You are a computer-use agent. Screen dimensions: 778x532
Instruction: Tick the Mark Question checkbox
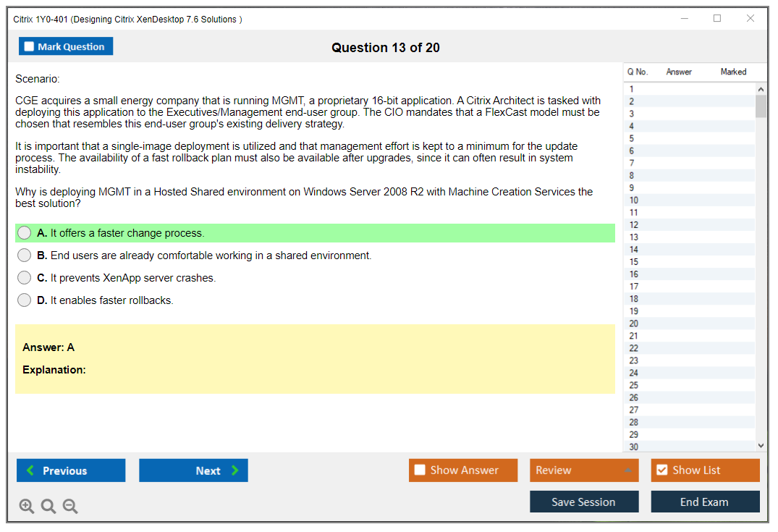pos(29,46)
